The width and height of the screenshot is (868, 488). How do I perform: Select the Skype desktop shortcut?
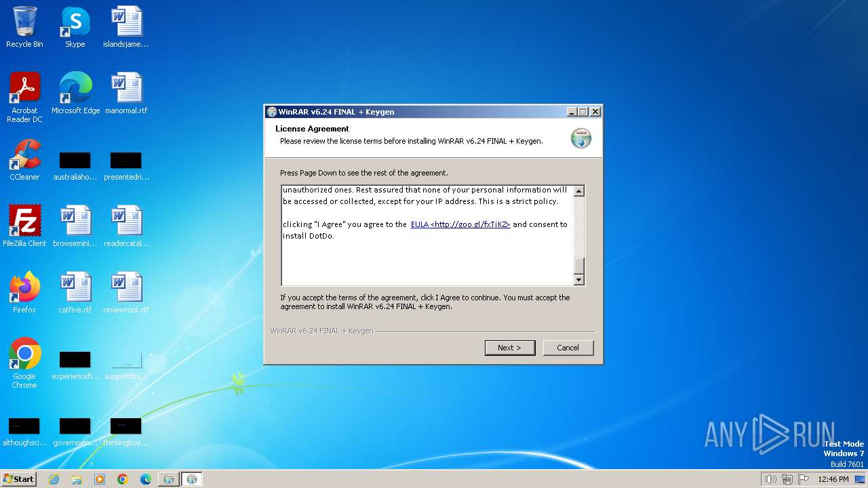[x=75, y=27]
